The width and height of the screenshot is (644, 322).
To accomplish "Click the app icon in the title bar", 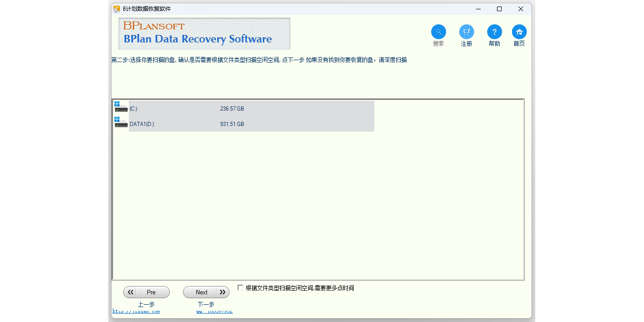I will [117, 9].
